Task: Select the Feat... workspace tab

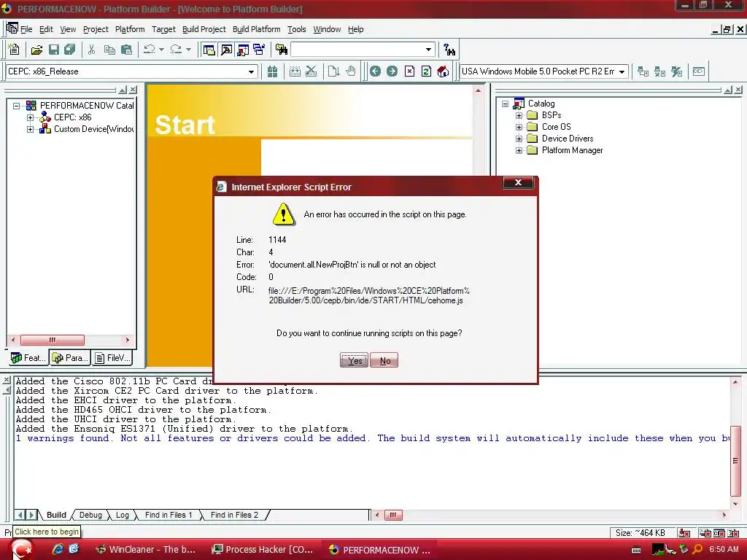Action: point(28,357)
